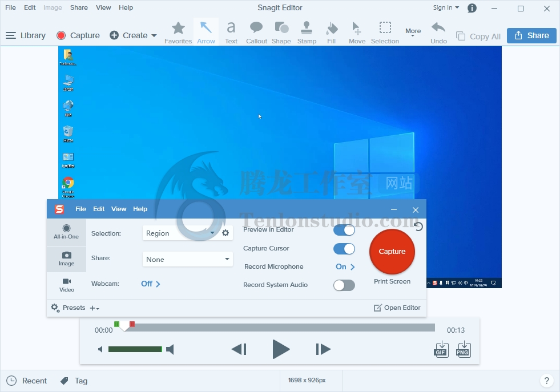The image size is (560, 392).
Task: Select the Stamp tool
Action: [x=307, y=33]
